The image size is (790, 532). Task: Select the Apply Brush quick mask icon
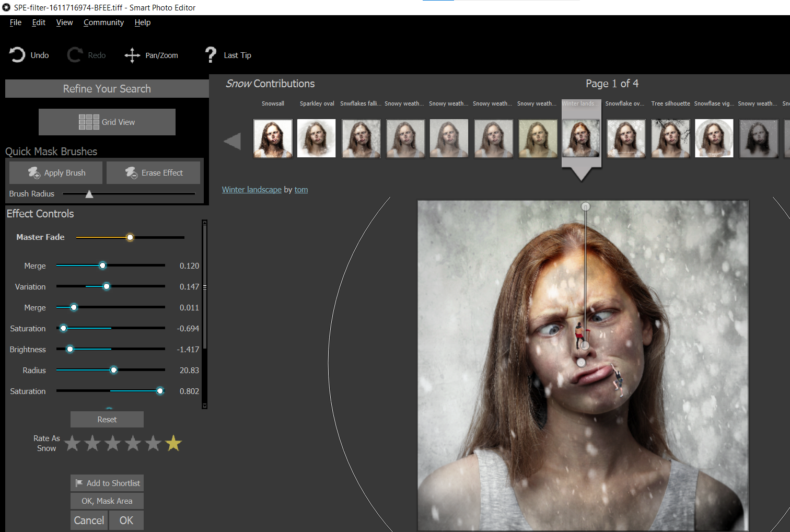[x=34, y=172]
